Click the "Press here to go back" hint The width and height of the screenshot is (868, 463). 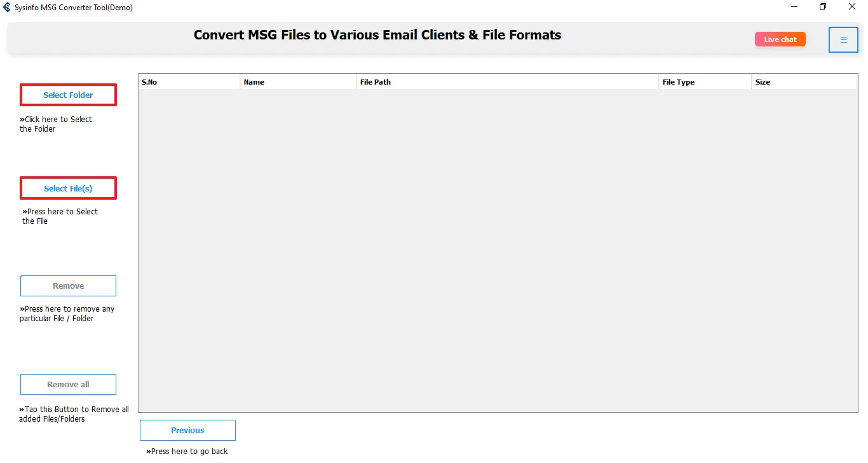[187, 451]
